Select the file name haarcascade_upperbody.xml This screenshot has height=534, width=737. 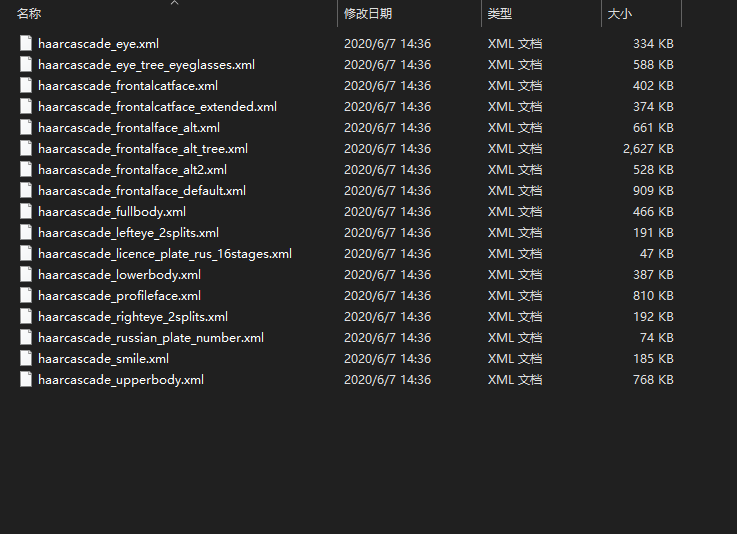[121, 380]
